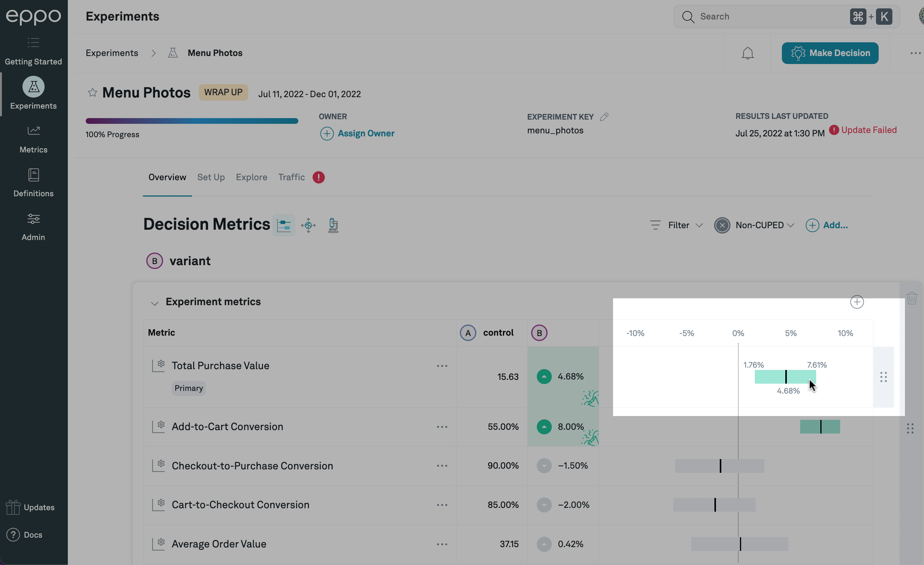Expand the Non-CUPED dropdown
The image size is (924, 565).
tap(765, 225)
